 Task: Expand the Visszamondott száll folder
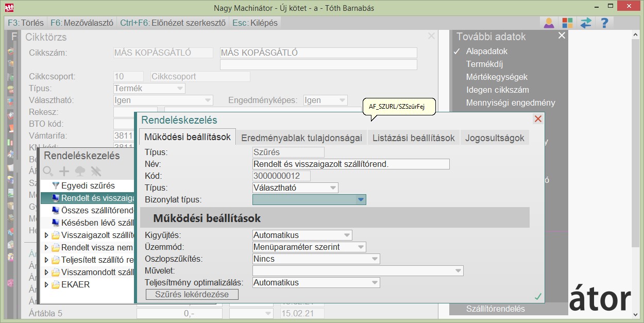47,273
